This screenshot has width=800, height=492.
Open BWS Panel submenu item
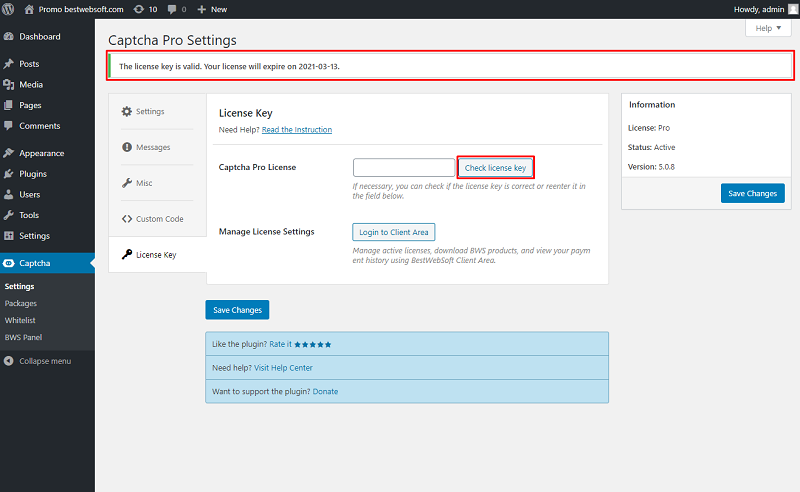click(x=23, y=337)
